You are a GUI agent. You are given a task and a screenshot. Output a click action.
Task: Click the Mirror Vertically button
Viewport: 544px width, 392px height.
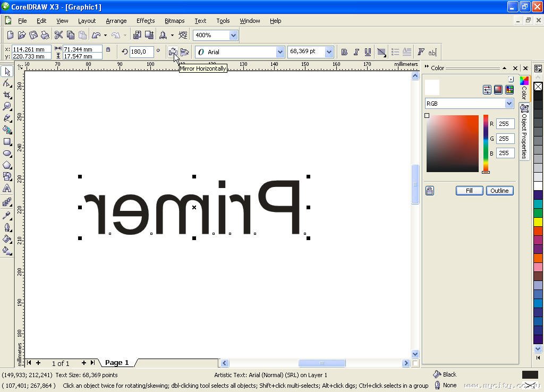point(184,52)
